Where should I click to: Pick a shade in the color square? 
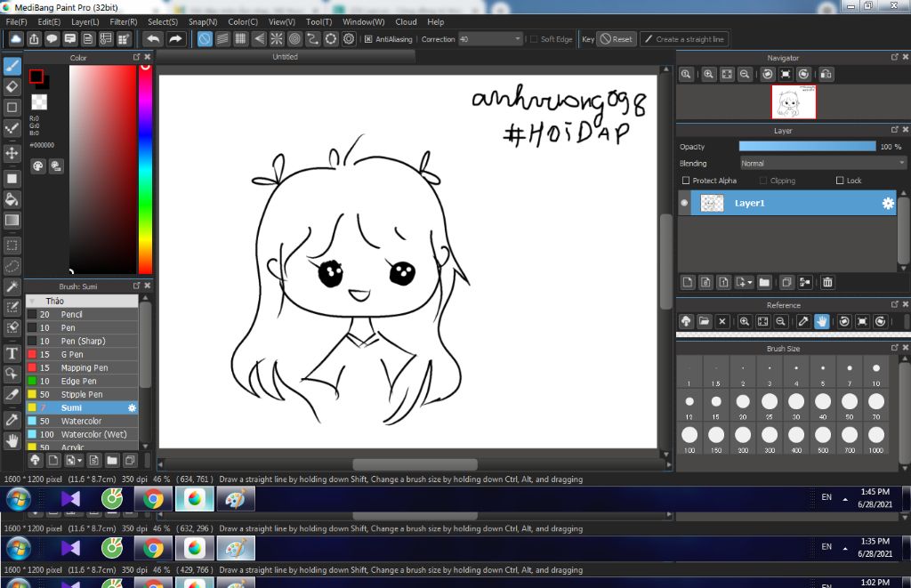102,169
